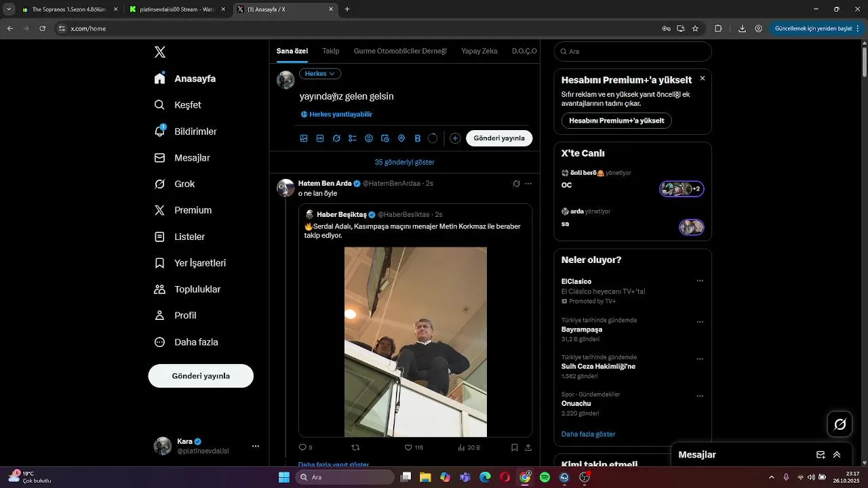
Task: Add a GIF in composer
Action: click(320, 138)
